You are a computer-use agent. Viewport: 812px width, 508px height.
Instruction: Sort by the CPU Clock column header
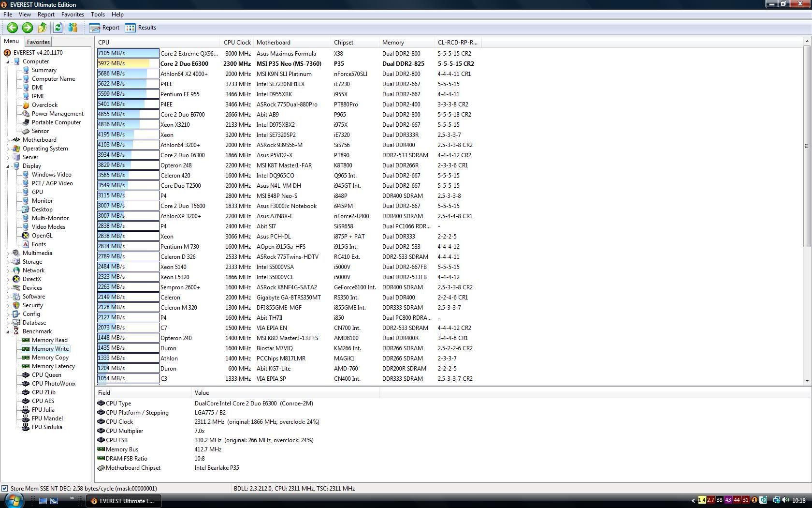point(237,43)
